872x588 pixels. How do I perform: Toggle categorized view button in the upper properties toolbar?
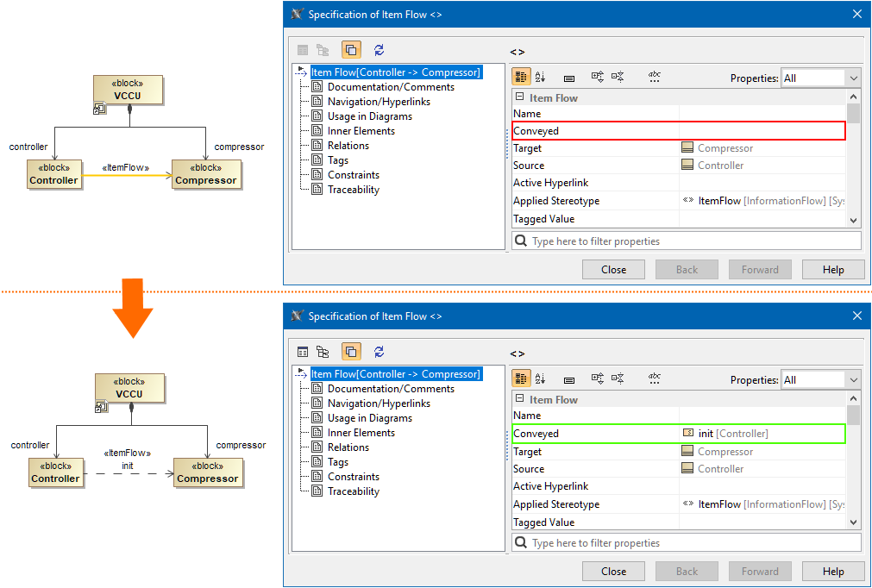521,78
